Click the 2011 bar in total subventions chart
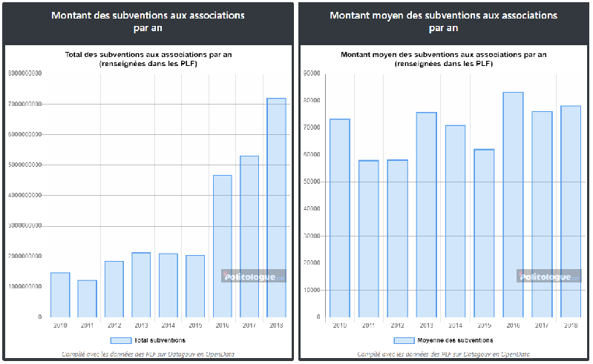 [x=87, y=298]
